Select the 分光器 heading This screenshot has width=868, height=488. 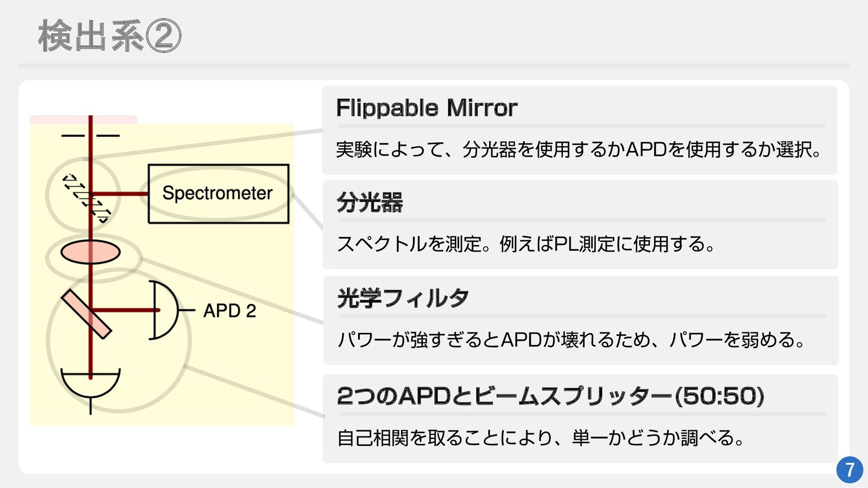tap(370, 202)
